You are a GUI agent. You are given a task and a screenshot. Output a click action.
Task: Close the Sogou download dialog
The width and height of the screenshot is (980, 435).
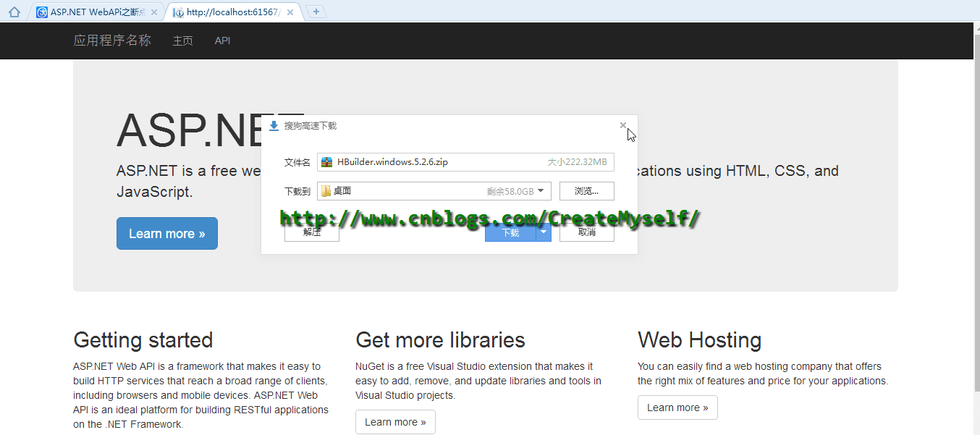pos(623,125)
